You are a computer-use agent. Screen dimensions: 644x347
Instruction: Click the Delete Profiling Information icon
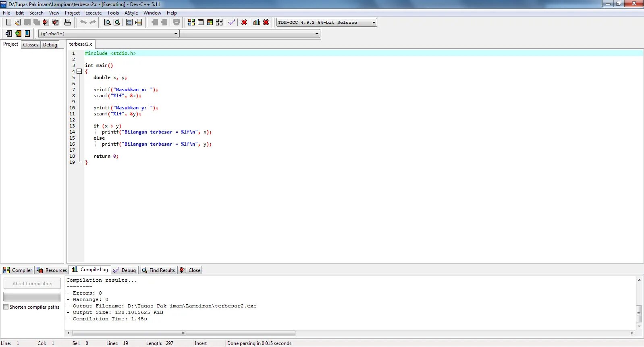tap(266, 22)
